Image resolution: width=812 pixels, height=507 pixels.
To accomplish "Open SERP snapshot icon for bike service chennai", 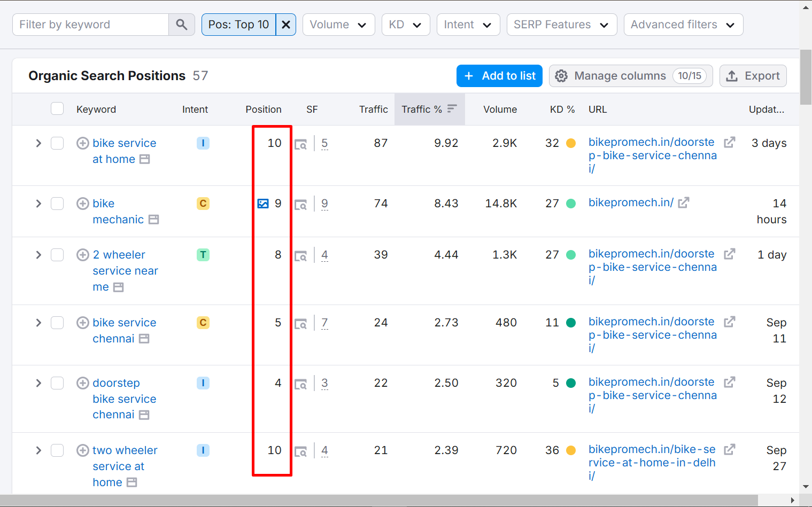I will click(301, 323).
